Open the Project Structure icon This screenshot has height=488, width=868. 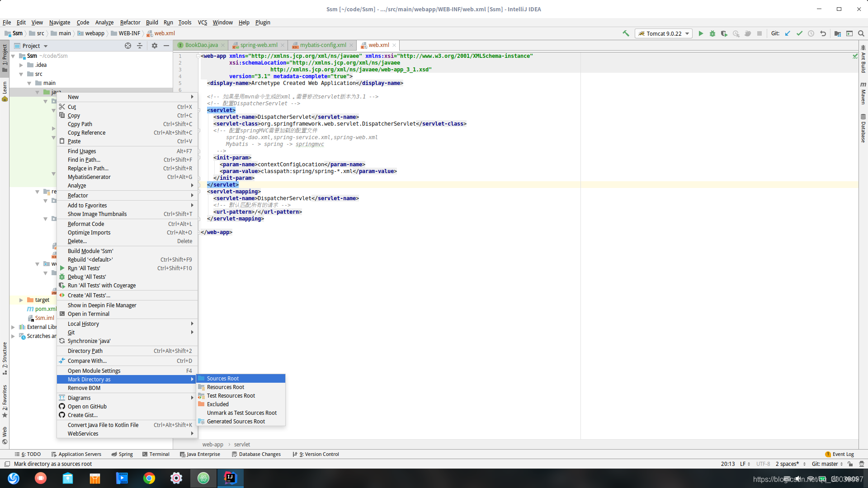(x=838, y=33)
